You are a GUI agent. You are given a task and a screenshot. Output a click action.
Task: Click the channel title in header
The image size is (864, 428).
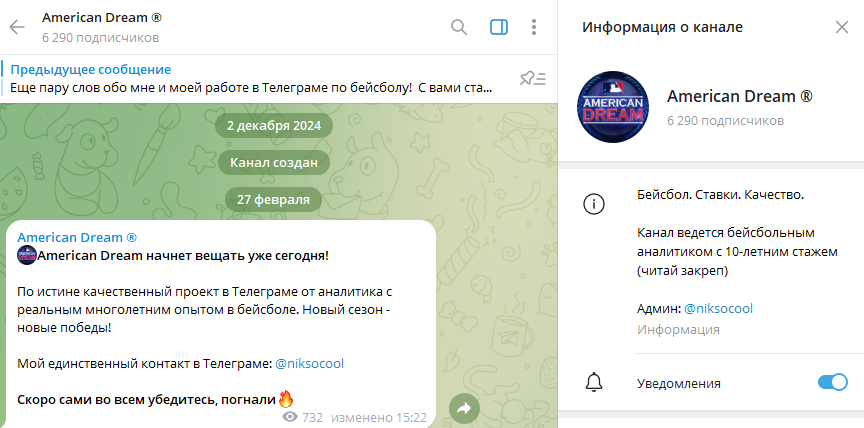pos(102,18)
